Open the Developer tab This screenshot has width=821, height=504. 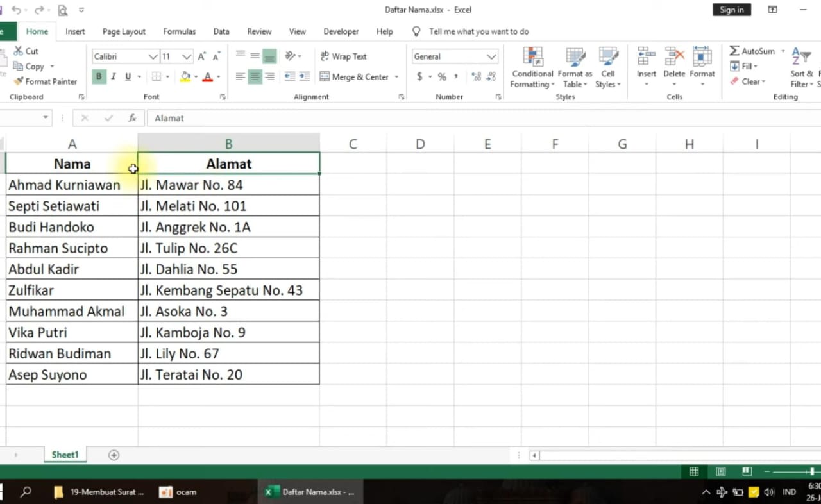(341, 31)
